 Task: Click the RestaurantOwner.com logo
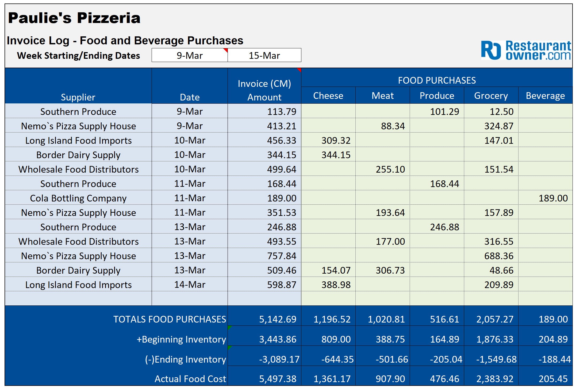[x=526, y=50]
